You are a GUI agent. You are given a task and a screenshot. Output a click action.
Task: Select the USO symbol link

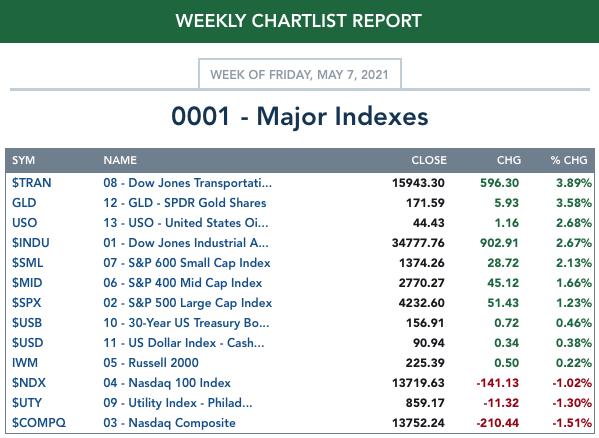coord(24,223)
